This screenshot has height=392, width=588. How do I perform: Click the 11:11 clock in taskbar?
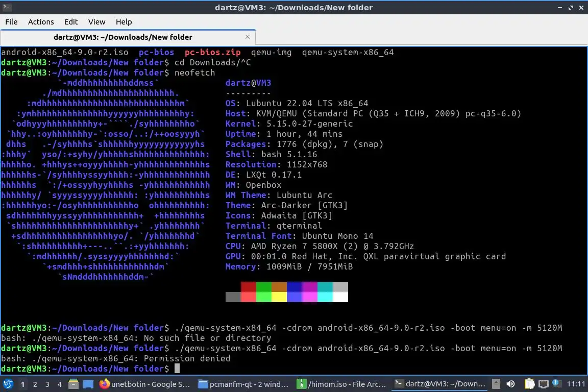pyautogui.click(x=576, y=384)
